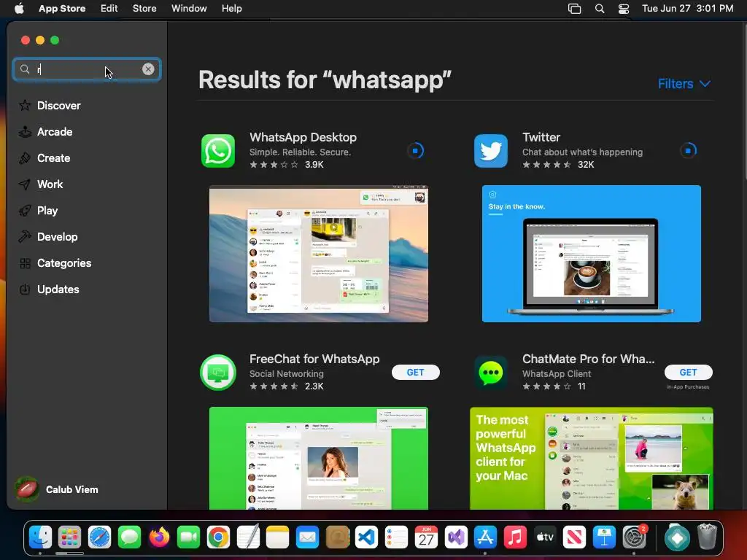Click the date and time clock

[x=687, y=9]
